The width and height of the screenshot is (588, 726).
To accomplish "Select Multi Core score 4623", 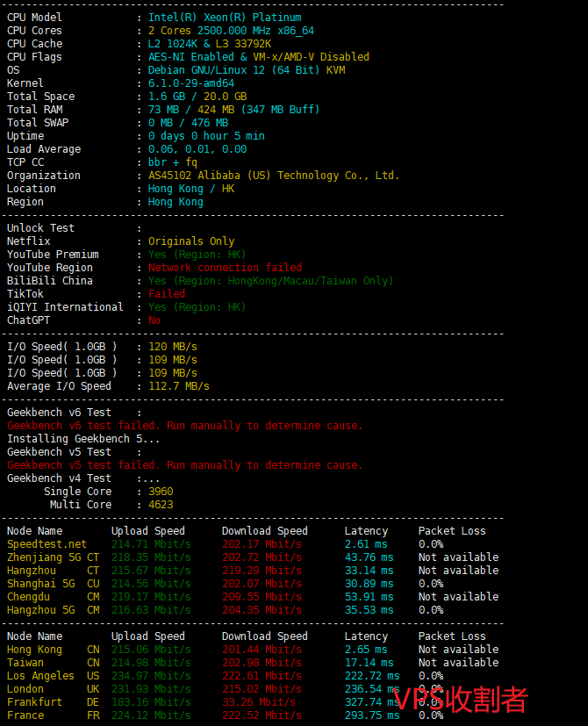I will (161, 505).
